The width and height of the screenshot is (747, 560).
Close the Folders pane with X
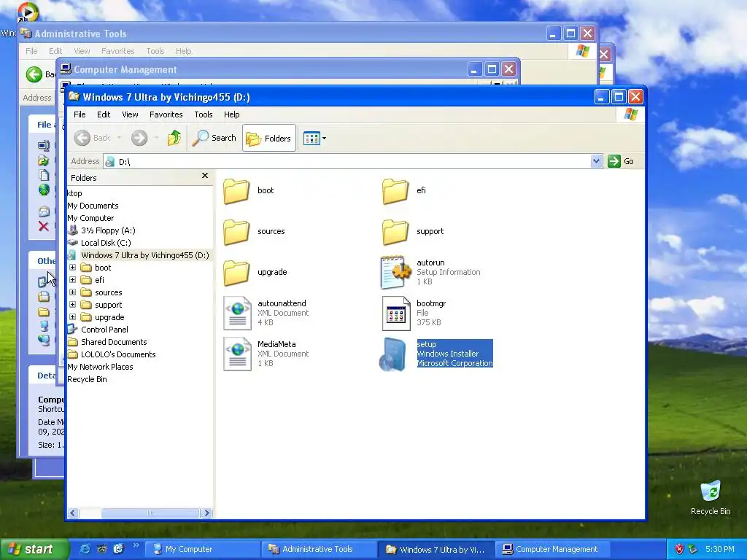[x=205, y=176]
